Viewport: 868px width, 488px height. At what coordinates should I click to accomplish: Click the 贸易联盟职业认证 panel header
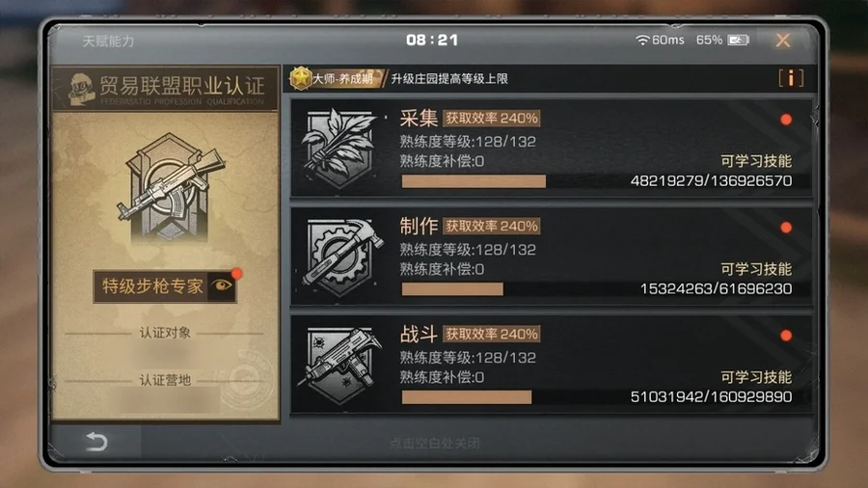tap(166, 89)
